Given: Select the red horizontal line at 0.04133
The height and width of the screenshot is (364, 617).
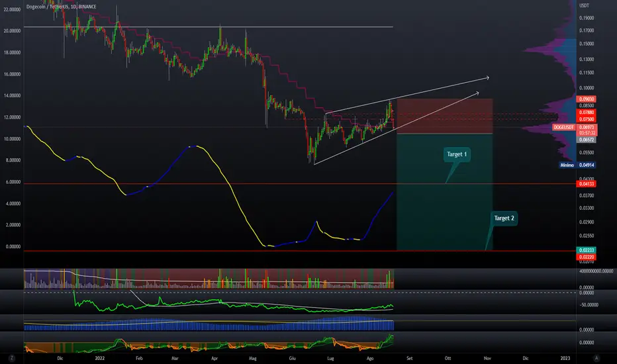Looking at the screenshot, I should click(299, 184).
